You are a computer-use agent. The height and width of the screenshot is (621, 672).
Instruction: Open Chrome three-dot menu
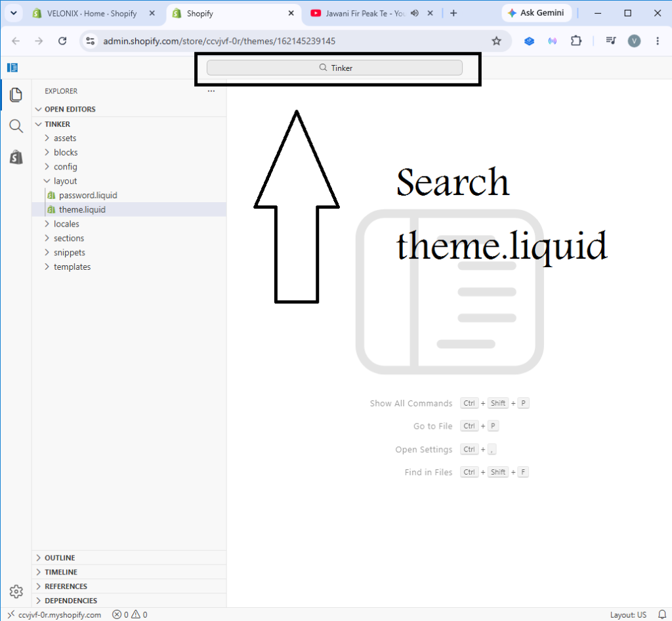[658, 41]
